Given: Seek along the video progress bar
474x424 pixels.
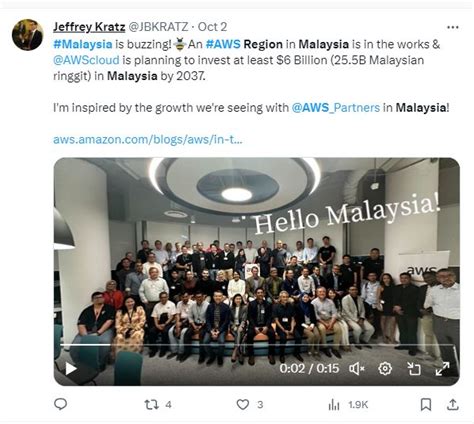Looking at the screenshot, I should pyautogui.click(x=257, y=345).
